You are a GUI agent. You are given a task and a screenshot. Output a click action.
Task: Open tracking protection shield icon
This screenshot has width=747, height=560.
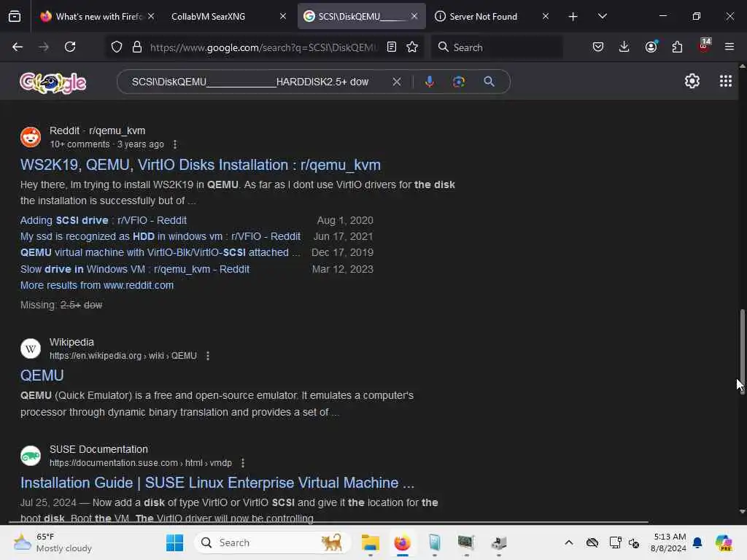[x=117, y=47]
